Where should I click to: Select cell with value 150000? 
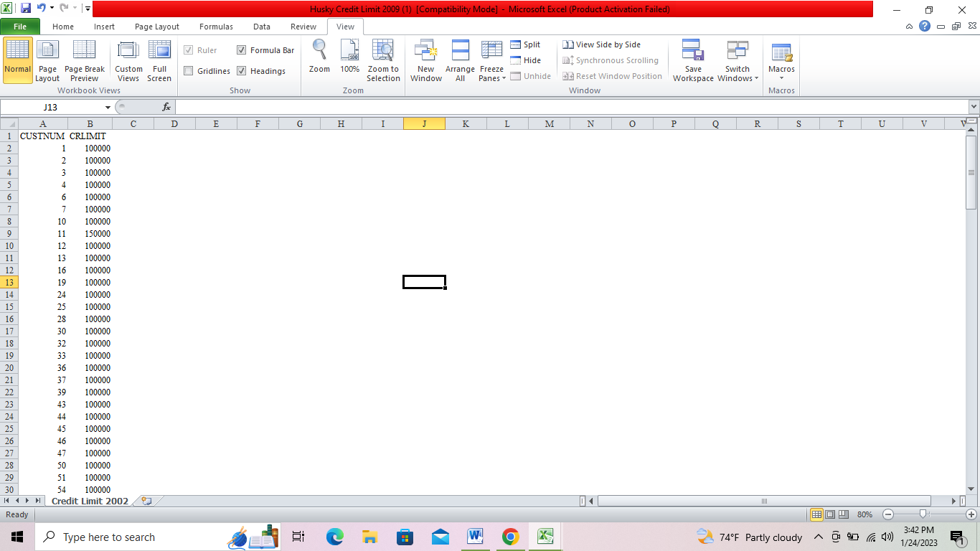[x=90, y=233]
